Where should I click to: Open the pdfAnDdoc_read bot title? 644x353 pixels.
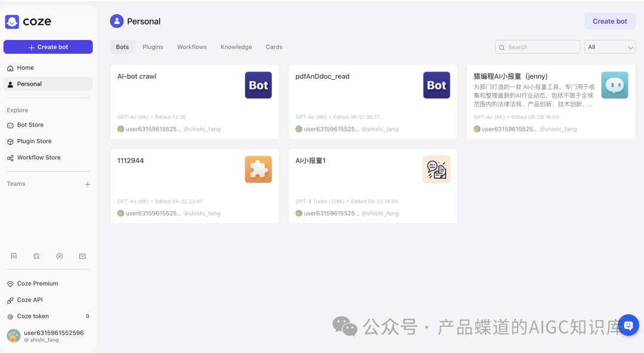[x=323, y=76]
